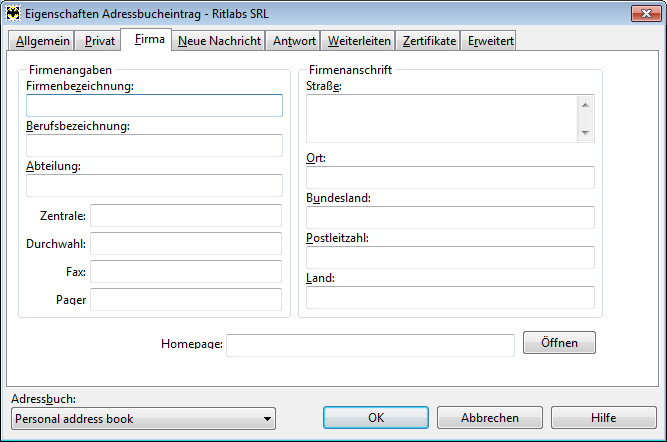This screenshot has height=442, width=667.
Task: Focus the Fax number field
Action: pyautogui.click(x=186, y=271)
